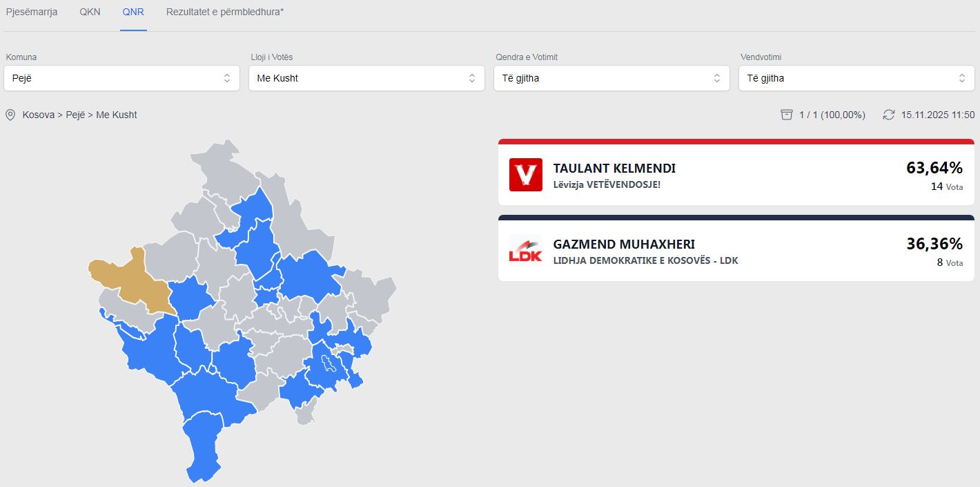Click the refresh icon next to the timestamp
Screen dimensions: 980x487
(889, 115)
